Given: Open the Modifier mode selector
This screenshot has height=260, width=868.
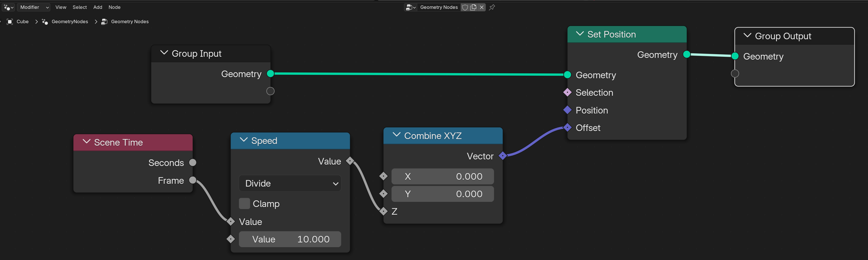Looking at the screenshot, I should tap(33, 7).
